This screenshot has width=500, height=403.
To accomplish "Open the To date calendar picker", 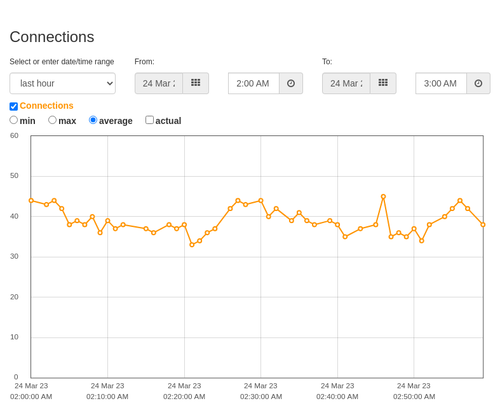I will (383, 83).
